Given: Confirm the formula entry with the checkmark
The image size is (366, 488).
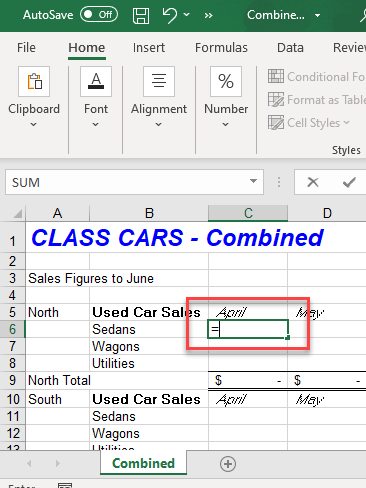Looking at the screenshot, I should pyautogui.click(x=349, y=182).
